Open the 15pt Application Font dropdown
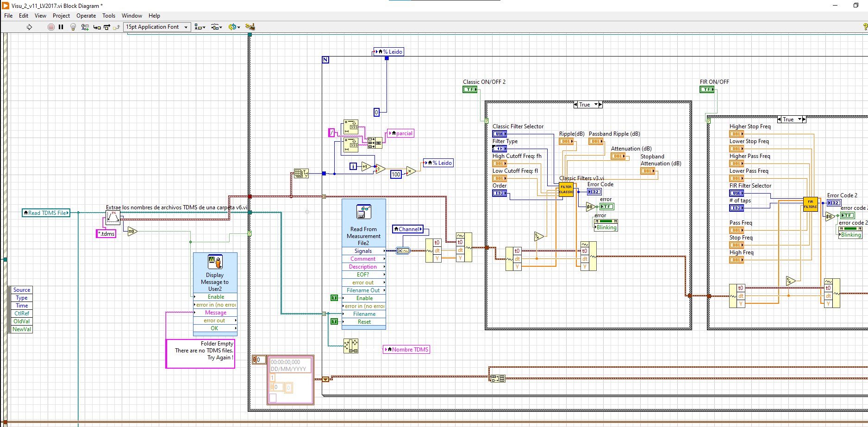Image resolution: width=868 pixels, height=427 pixels. click(157, 27)
